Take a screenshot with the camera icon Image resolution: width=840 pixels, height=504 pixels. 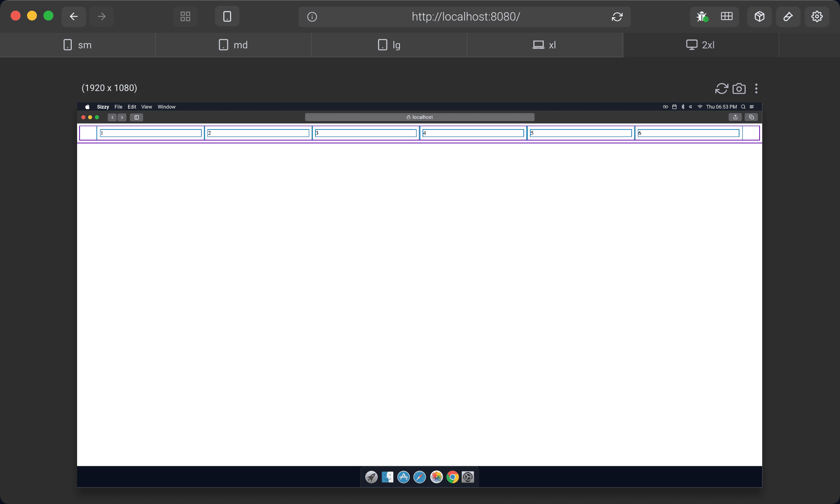tap(739, 89)
